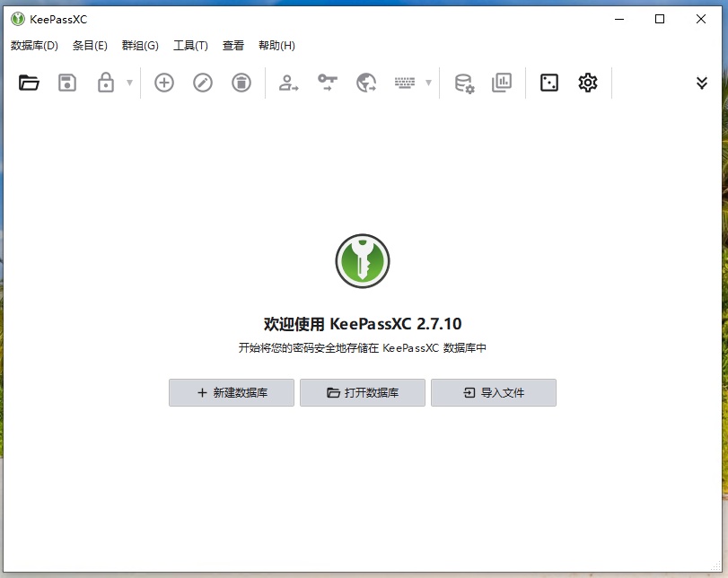Click the Copy username toolbar icon
The width and height of the screenshot is (728, 578).
(x=288, y=82)
